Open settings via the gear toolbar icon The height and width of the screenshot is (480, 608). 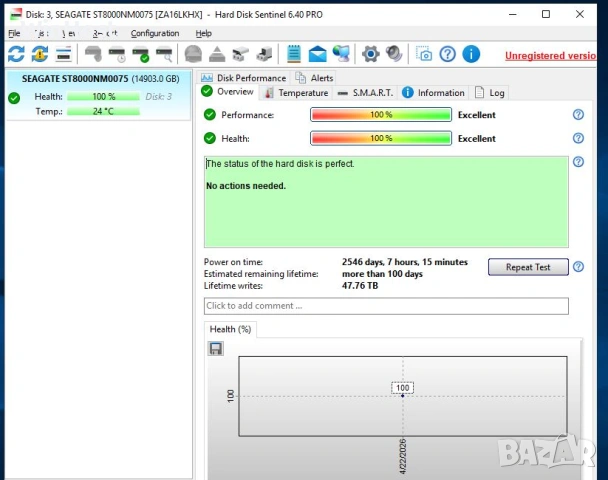(371, 54)
